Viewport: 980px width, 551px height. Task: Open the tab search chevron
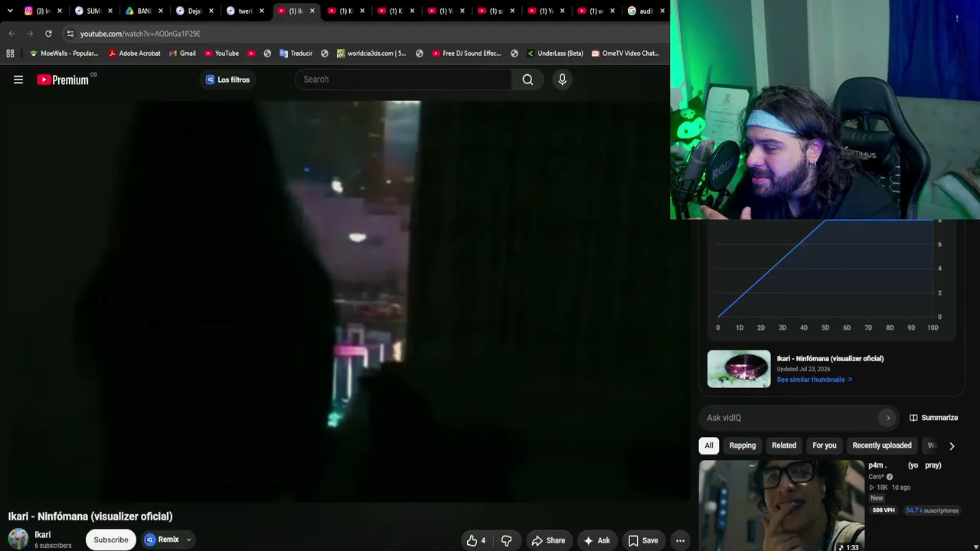coord(10,11)
